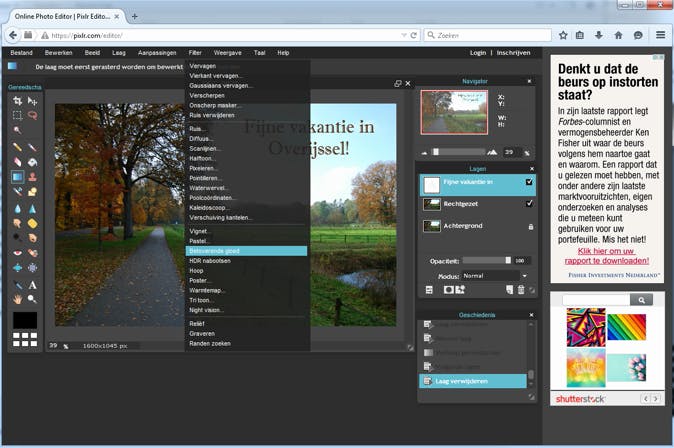Go to next shutterstock images arrow
This screenshot has height=448, width=674.
(656, 399)
